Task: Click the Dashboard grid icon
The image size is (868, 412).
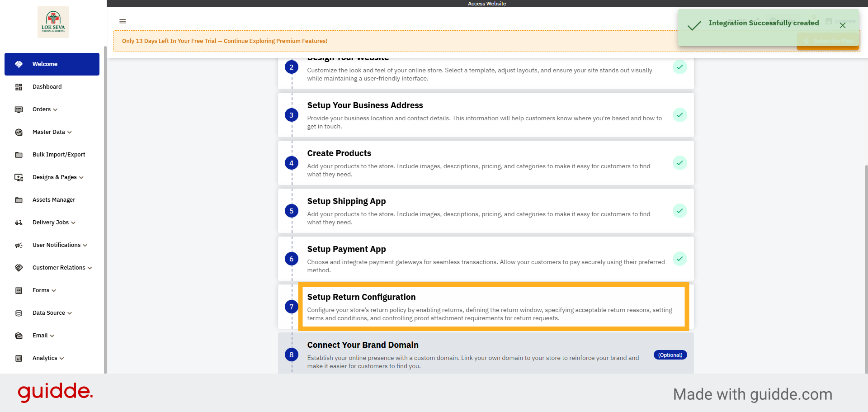Action: pos(19,87)
